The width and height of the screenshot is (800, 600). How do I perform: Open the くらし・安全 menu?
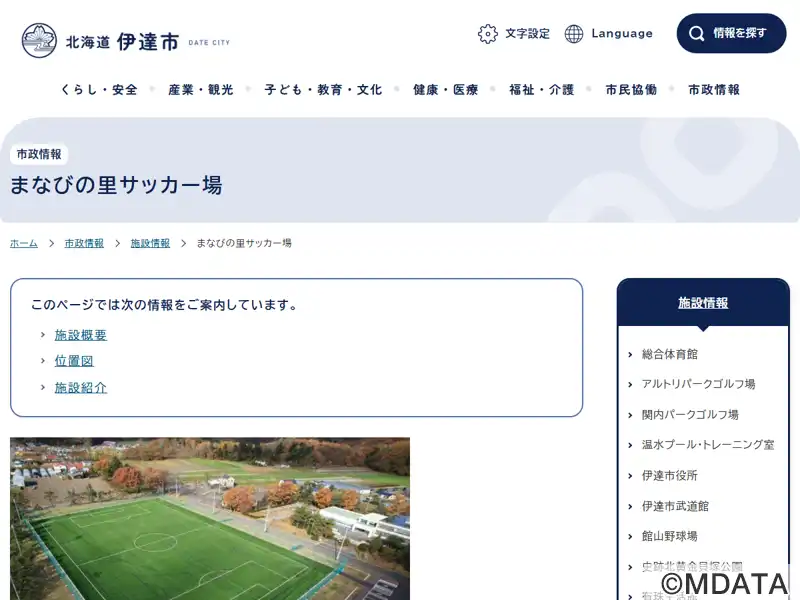click(99, 90)
